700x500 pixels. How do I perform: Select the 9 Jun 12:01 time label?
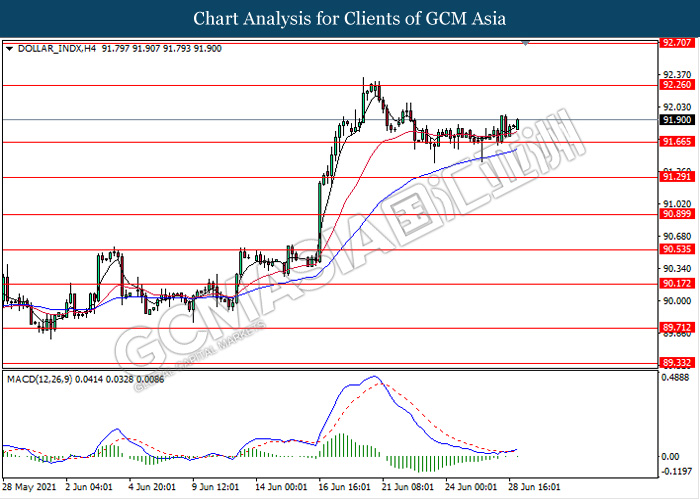(x=216, y=487)
